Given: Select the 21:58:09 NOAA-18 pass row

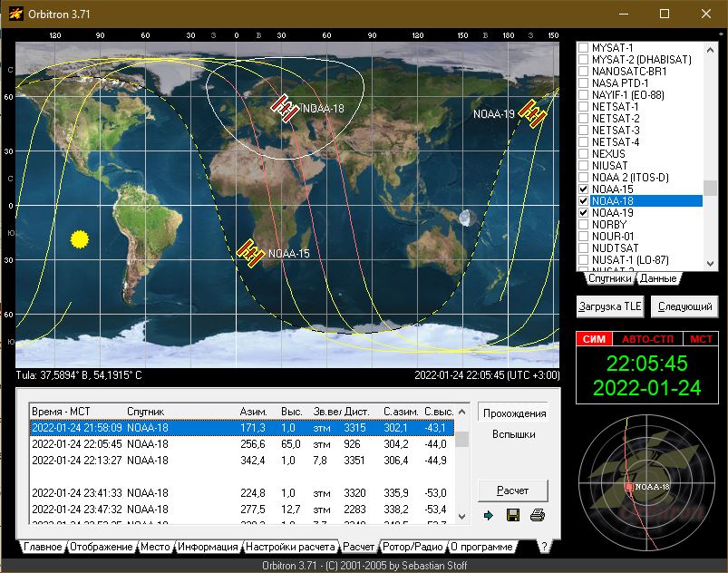Looking at the screenshot, I should point(242,428).
